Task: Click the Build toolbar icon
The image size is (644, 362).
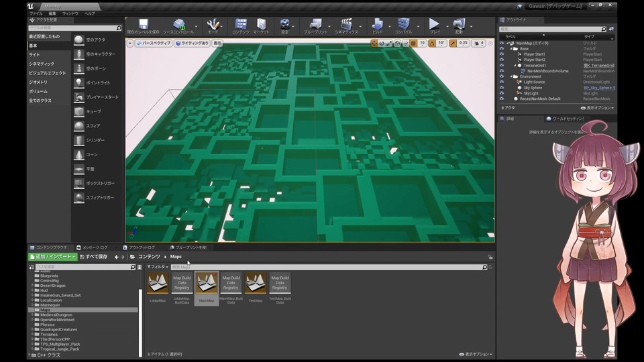Action: pyautogui.click(x=377, y=25)
